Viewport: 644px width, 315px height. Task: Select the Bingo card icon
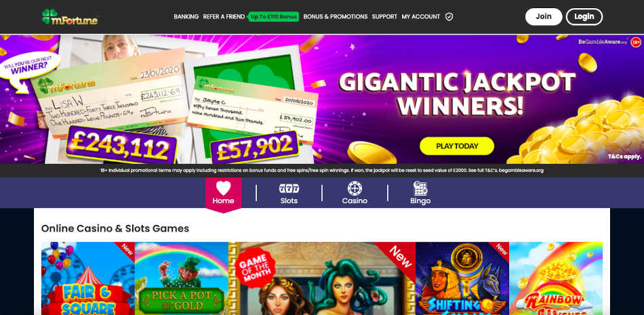click(420, 188)
